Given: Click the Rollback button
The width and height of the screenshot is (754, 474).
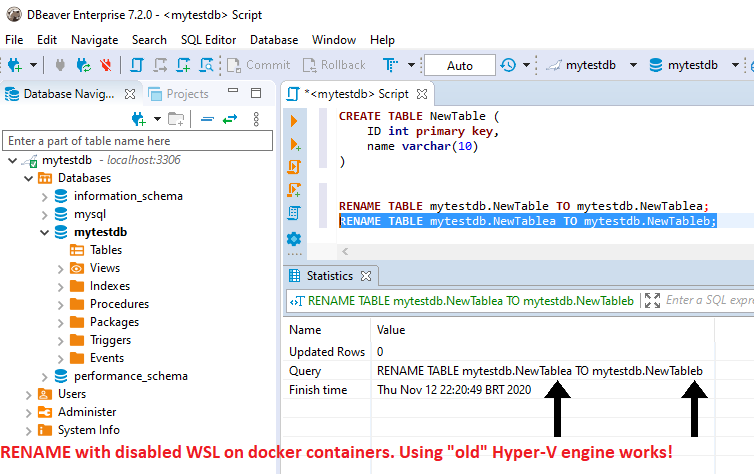Looking at the screenshot, I should point(333,65).
